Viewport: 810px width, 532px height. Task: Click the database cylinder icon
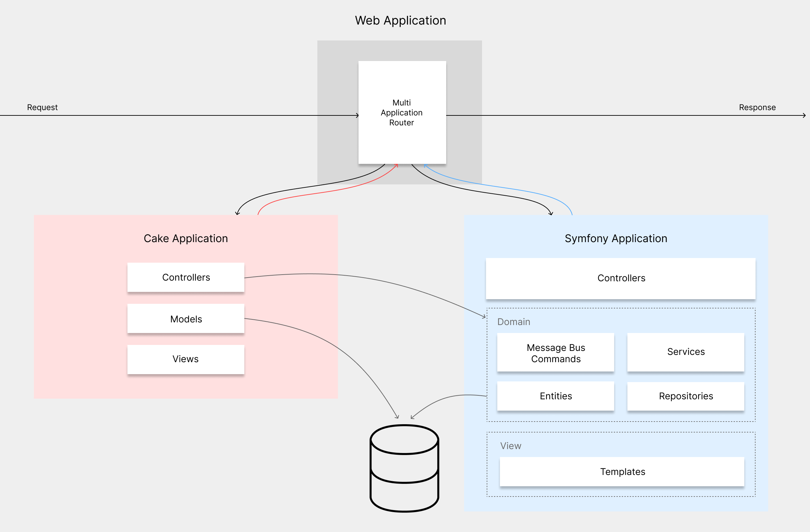(404, 468)
